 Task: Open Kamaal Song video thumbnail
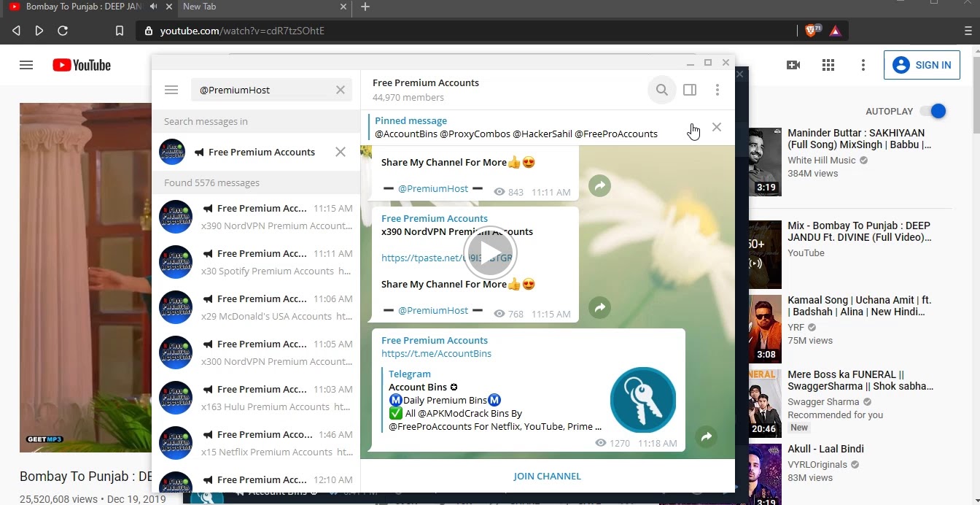point(765,328)
